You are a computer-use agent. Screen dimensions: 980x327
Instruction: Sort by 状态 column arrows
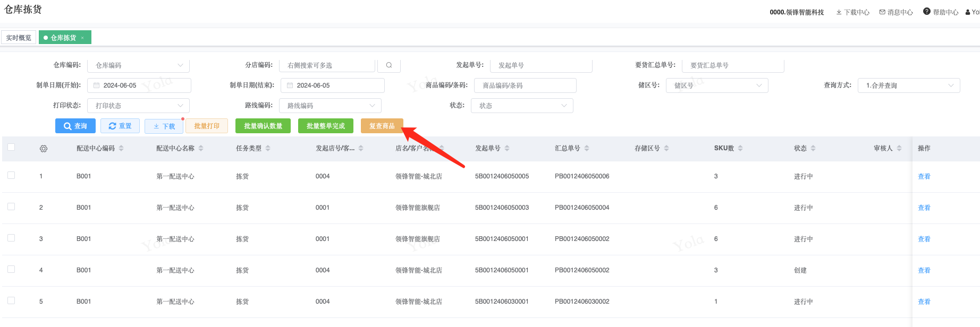point(813,149)
